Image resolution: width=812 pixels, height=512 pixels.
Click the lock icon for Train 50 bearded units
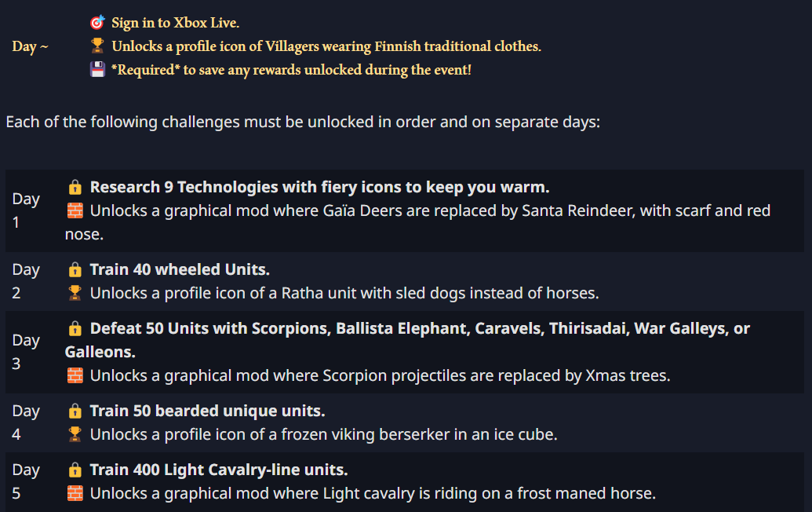tap(75, 411)
